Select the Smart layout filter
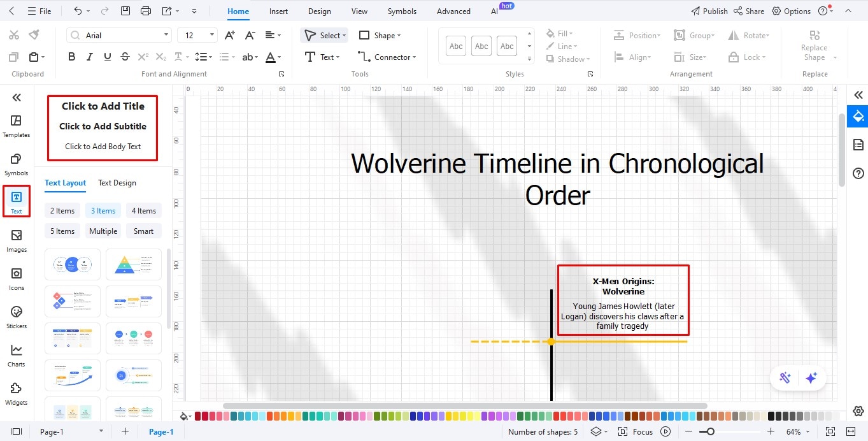Screen dimensions: 868x441 (x=144, y=231)
